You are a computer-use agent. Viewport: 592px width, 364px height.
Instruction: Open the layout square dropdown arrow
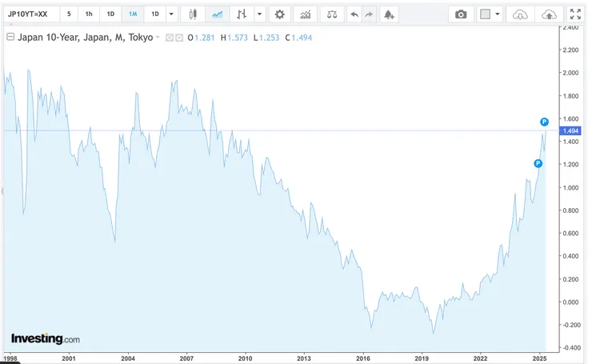(x=498, y=14)
